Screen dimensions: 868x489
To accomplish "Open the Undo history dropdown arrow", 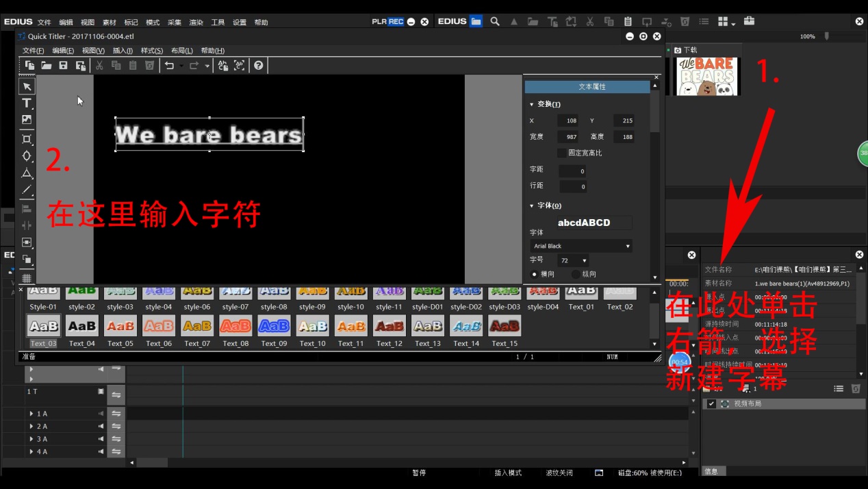I will click(181, 66).
